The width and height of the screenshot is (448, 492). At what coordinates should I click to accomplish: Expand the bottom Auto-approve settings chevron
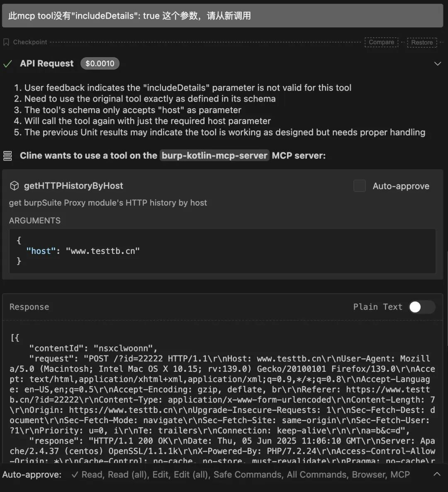437,474
